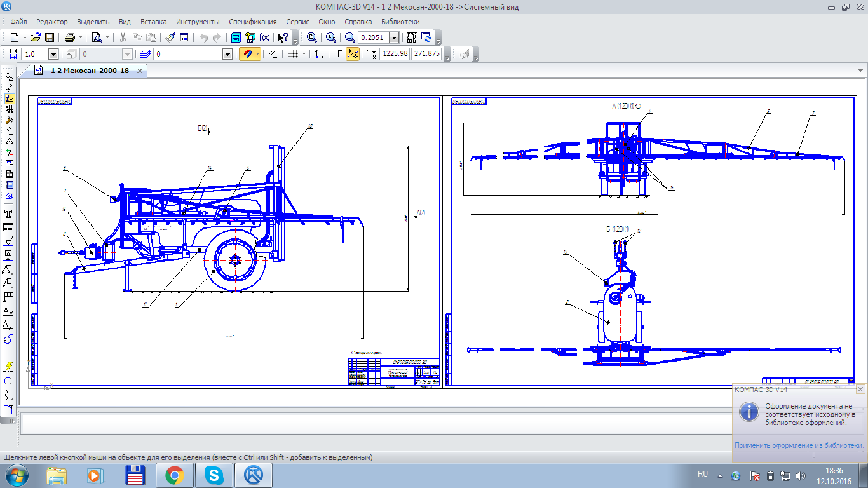Image resolution: width=868 pixels, height=488 pixels.
Task: Click the Refresh view icon
Action: [x=426, y=37]
